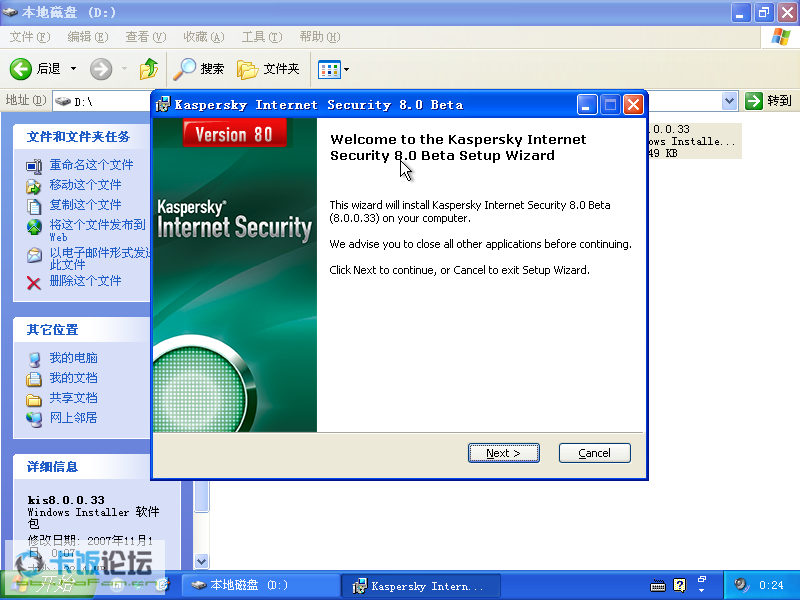Select the kis8.0.0.33 installer file in Explorer

coord(694,141)
